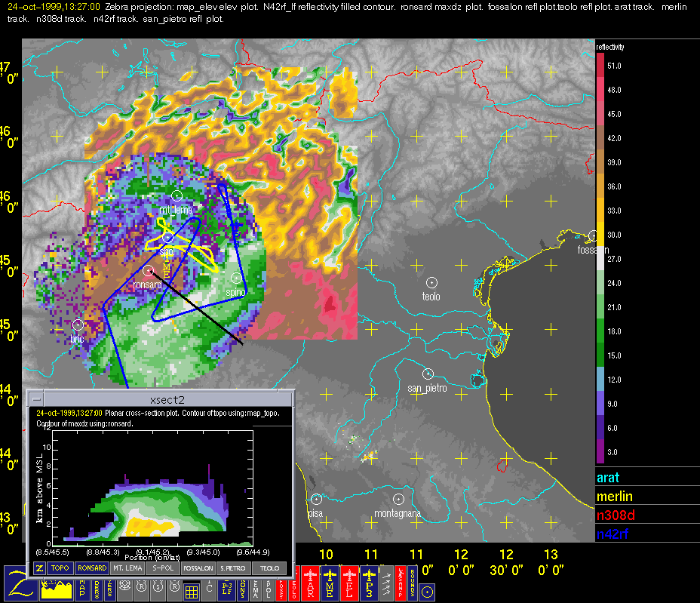This screenshot has width=700, height=603.
Task: Click the Position (lon/lat) axis label
Action: (x=152, y=558)
